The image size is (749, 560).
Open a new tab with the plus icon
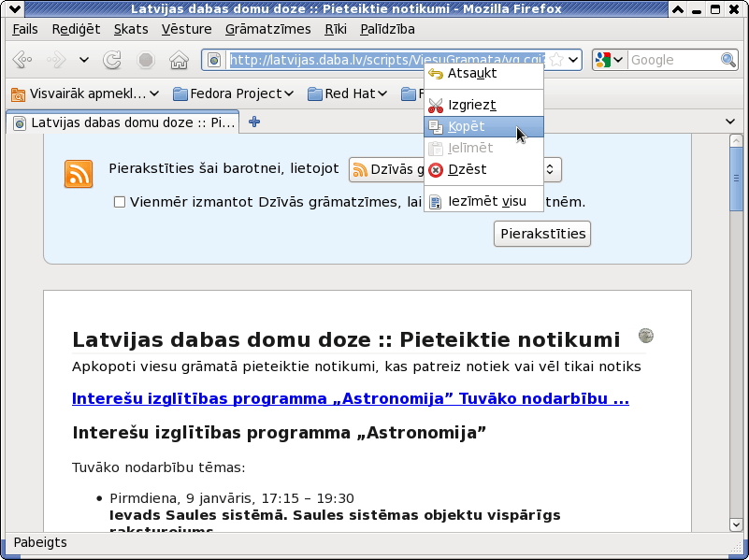(254, 122)
